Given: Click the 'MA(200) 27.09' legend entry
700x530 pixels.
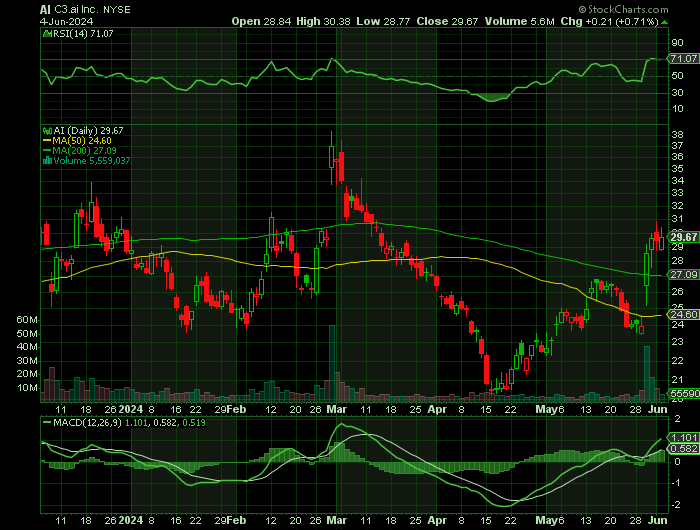Looking at the screenshot, I should pyautogui.click(x=84, y=151).
